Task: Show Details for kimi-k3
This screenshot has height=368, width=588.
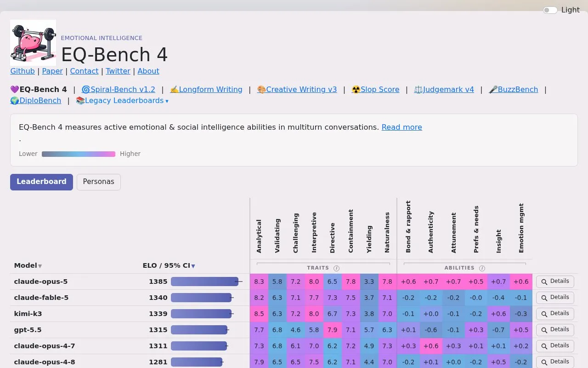Action: coord(555,314)
